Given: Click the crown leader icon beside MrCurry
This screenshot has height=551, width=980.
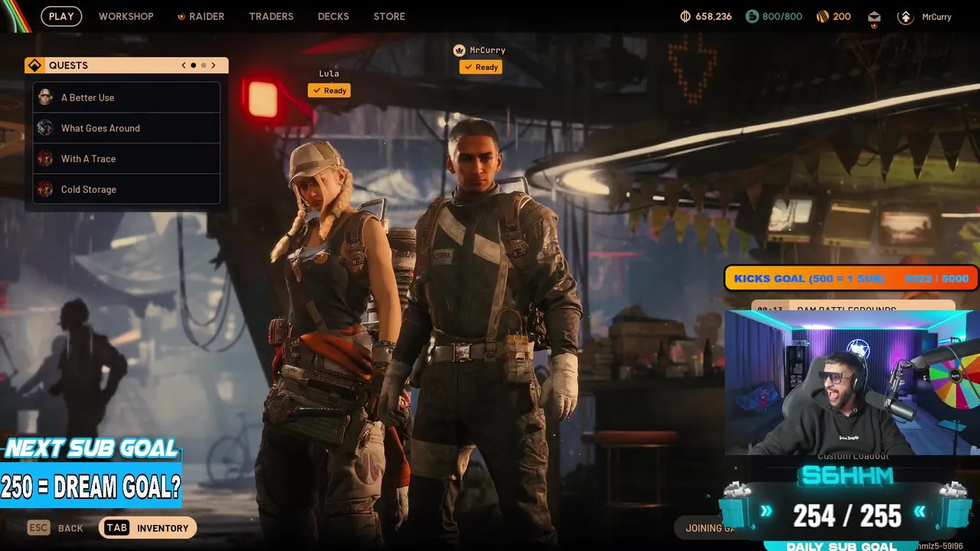Looking at the screenshot, I should click(459, 51).
